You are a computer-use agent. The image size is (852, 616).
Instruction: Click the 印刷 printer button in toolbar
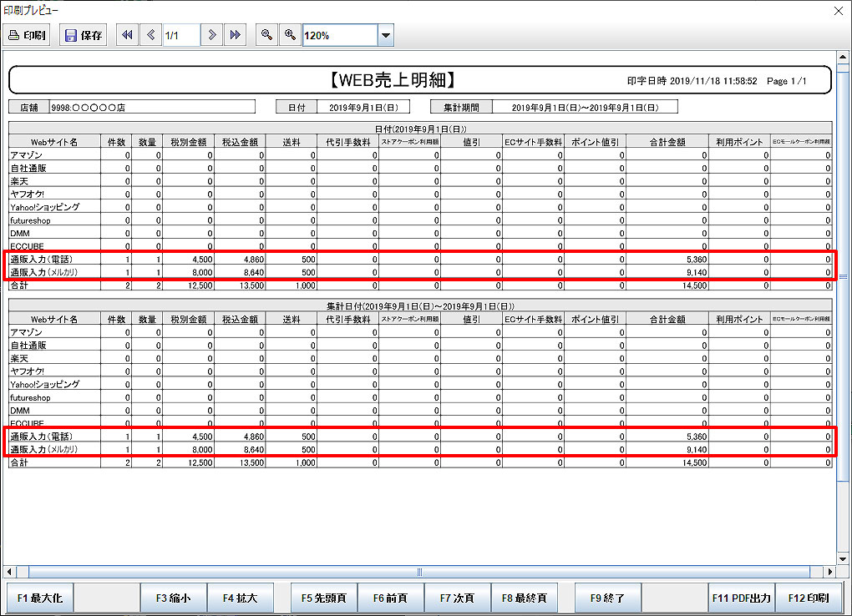(x=28, y=36)
